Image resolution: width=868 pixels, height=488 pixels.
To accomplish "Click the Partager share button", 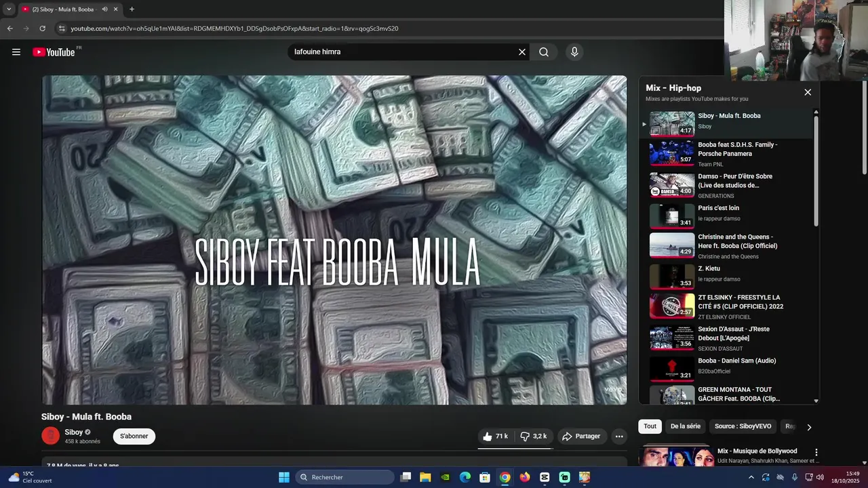I will [x=581, y=436].
